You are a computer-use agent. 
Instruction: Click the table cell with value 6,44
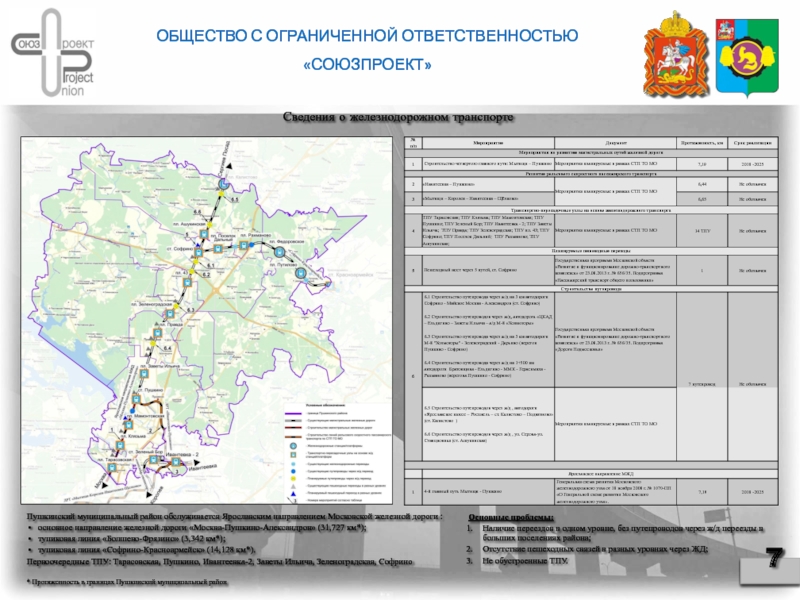[702, 184]
